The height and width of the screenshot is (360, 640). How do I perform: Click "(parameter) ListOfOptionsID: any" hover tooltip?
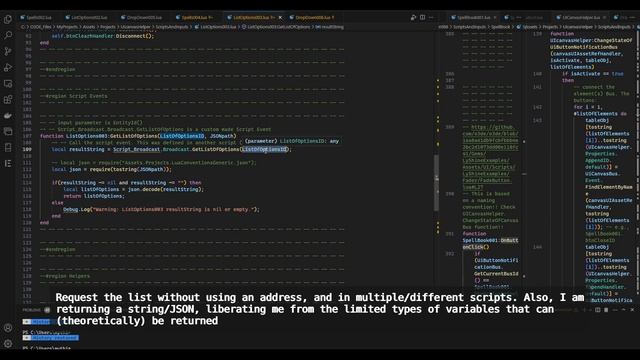[292, 141]
